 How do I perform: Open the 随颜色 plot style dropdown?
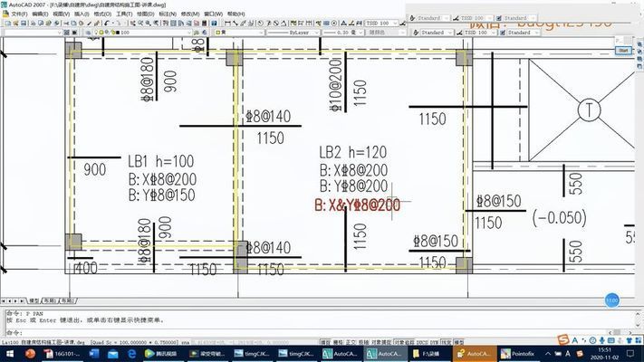click(386, 33)
